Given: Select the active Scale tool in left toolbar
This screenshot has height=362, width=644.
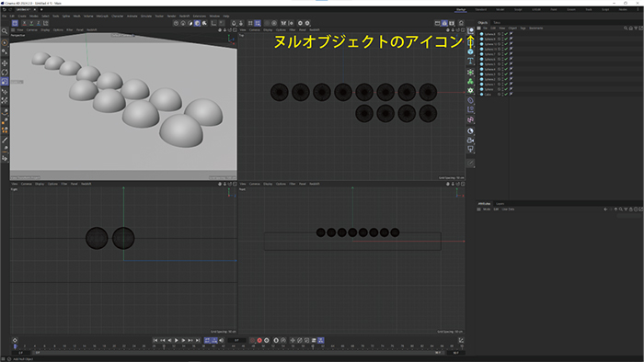Looking at the screenshot, I should (x=5, y=82).
